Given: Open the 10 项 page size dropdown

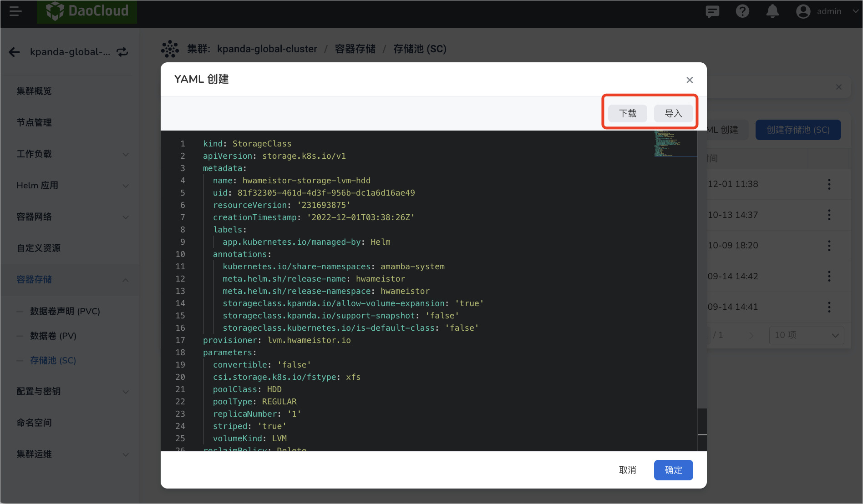Looking at the screenshot, I should coord(807,335).
